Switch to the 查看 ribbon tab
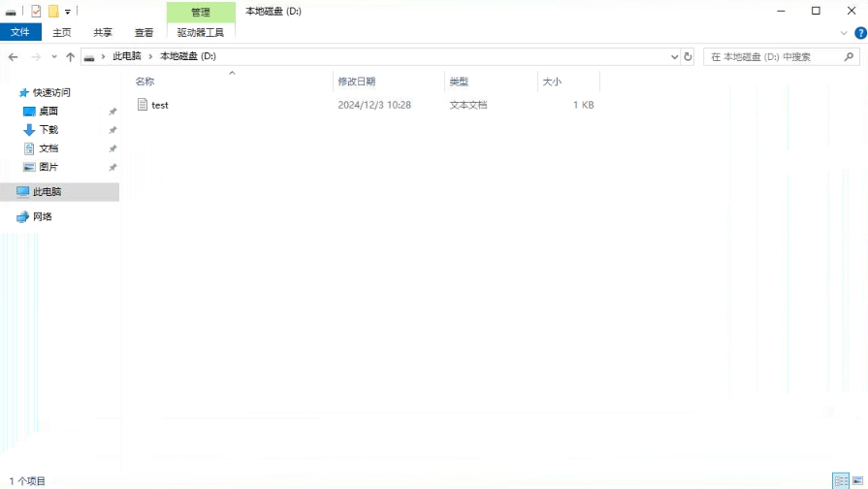 tap(144, 32)
